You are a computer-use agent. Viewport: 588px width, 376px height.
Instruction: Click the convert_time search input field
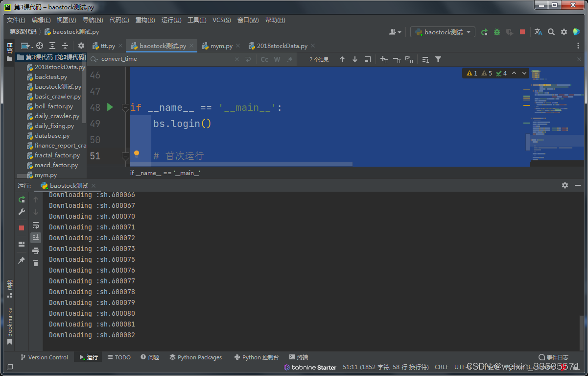click(164, 59)
